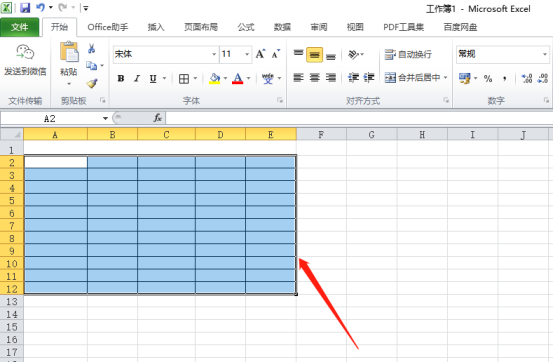Open the 百度网盘 tab
554x362 pixels.
click(x=460, y=27)
